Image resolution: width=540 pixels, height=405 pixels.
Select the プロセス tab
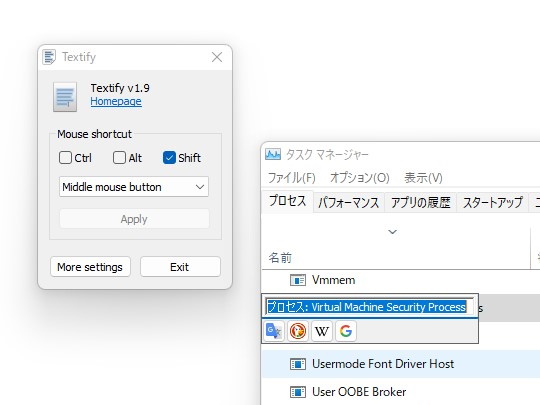pyautogui.click(x=288, y=201)
